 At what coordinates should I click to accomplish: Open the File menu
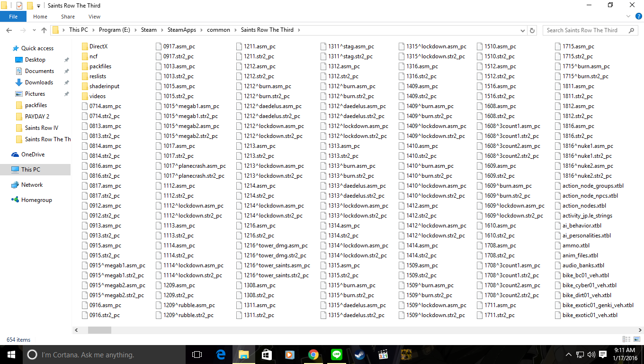[13, 17]
